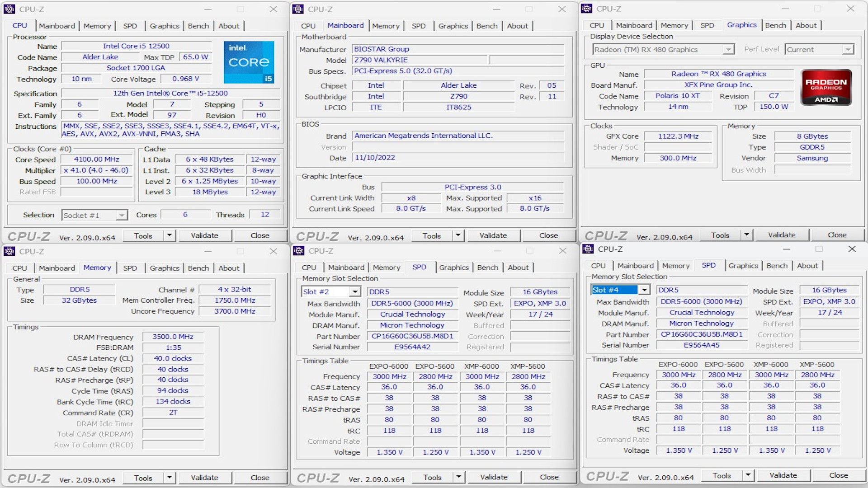This screenshot has height=488, width=868.
Task: Open the Socket #1 selection dropdown
Action: (121, 216)
